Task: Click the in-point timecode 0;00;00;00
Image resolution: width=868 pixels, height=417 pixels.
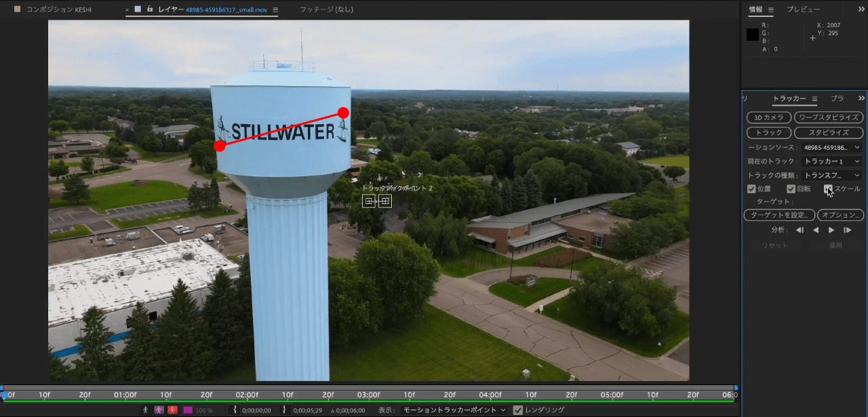Action: click(x=258, y=410)
